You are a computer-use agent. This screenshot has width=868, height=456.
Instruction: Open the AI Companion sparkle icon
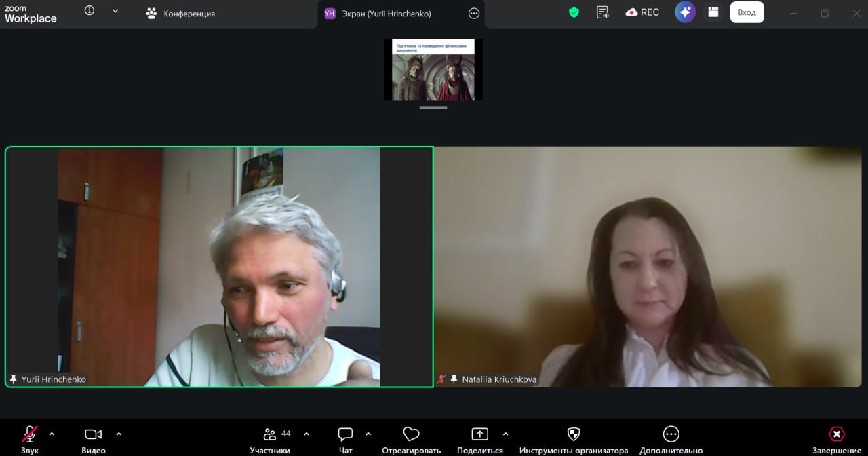[x=685, y=12]
